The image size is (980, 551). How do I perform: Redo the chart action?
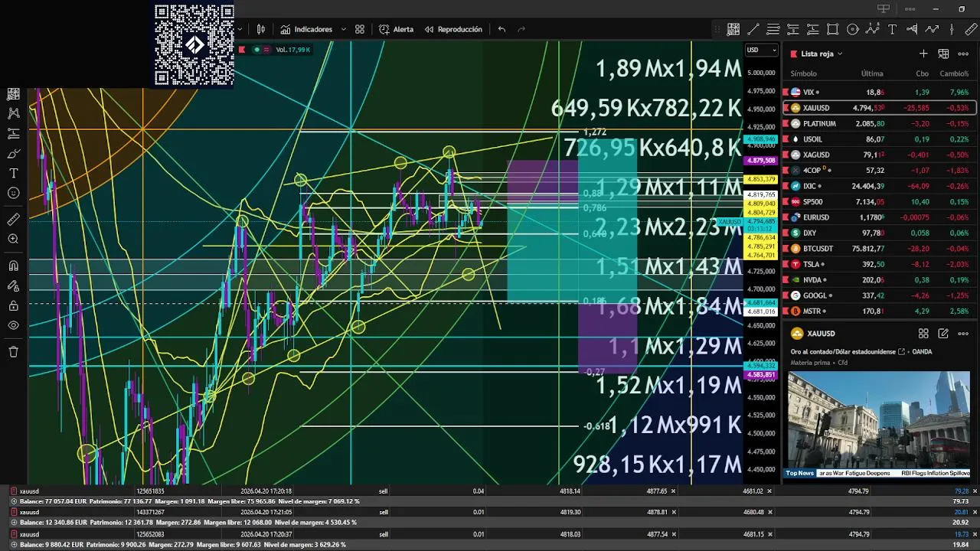[x=521, y=29]
